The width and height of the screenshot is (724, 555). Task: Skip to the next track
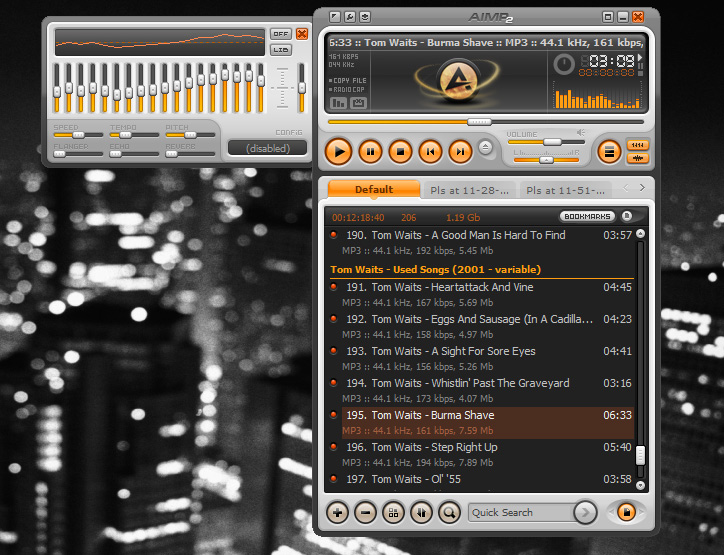pyautogui.click(x=460, y=152)
